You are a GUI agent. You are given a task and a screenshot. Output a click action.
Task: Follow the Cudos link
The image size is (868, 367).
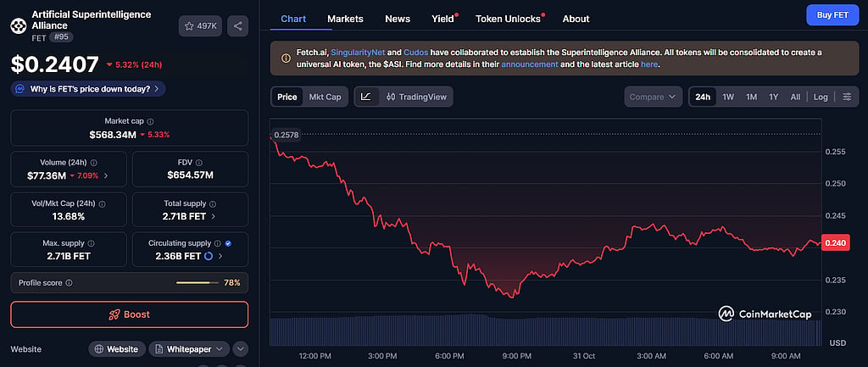415,53
